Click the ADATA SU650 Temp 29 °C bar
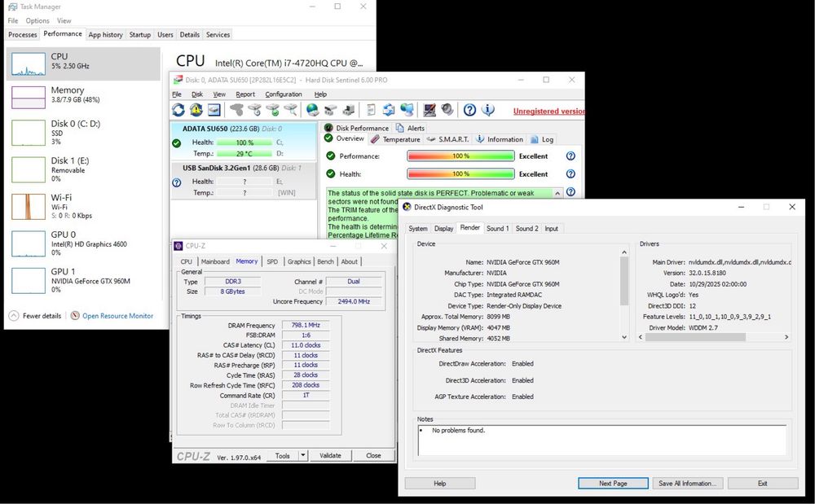The width and height of the screenshot is (815, 504). [244, 154]
